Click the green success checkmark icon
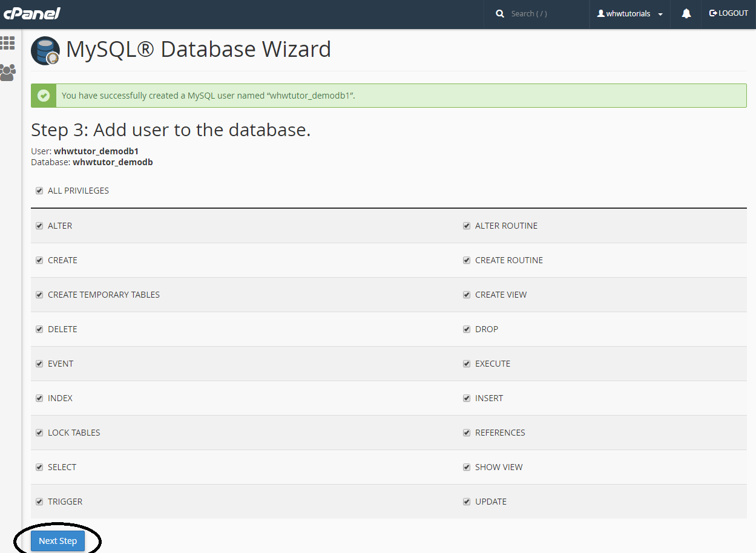This screenshot has height=553, width=756. tap(44, 96)
